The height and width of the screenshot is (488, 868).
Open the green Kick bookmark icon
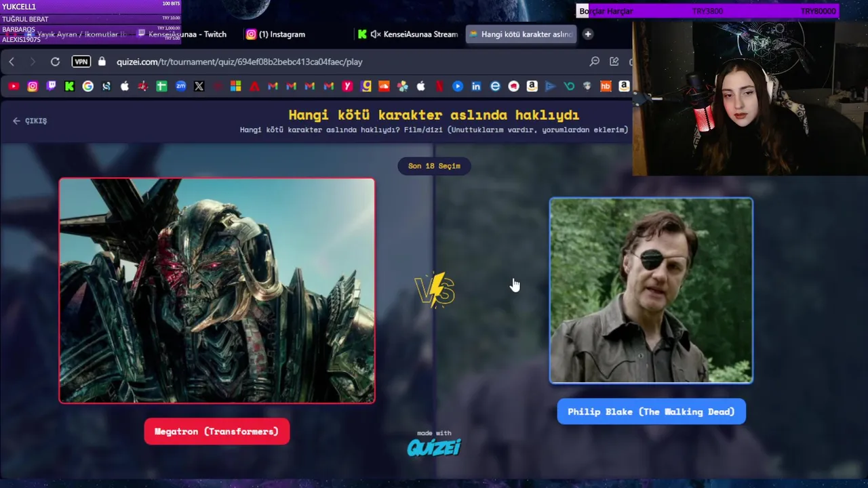[x=69, y=86]
